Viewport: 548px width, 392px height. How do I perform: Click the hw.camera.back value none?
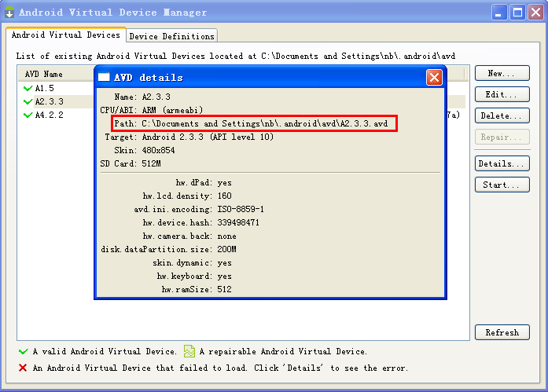[226, 236]
